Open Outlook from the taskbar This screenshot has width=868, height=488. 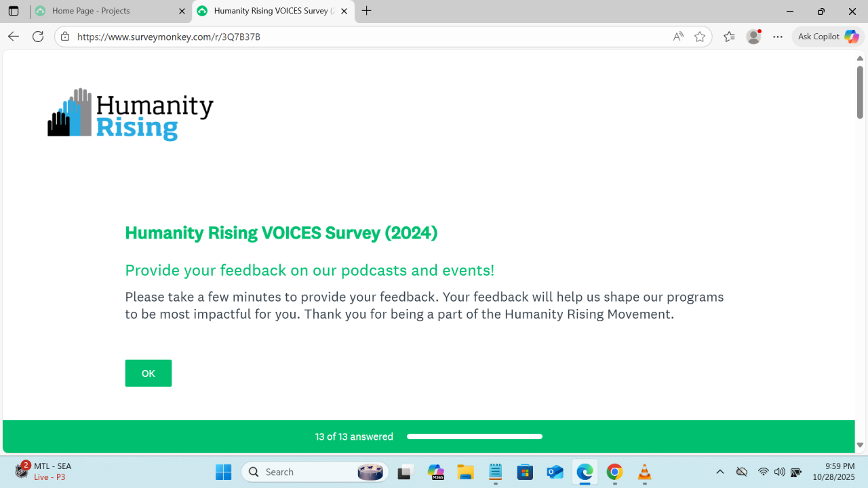[555, 472]
